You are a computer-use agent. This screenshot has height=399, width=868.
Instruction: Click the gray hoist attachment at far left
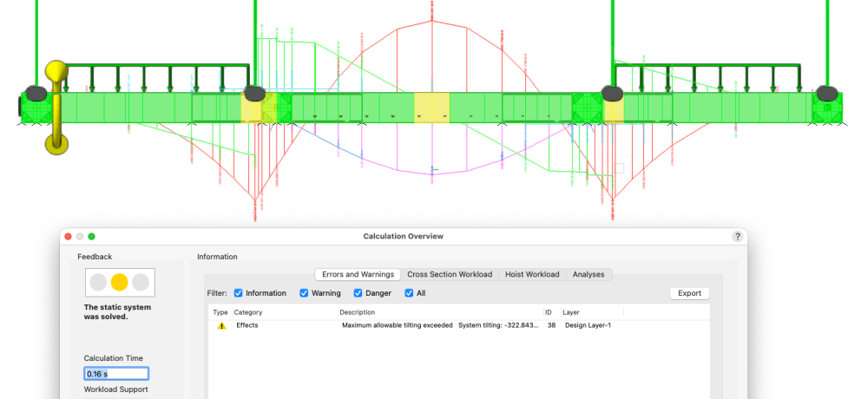click(x=36, y=93)
